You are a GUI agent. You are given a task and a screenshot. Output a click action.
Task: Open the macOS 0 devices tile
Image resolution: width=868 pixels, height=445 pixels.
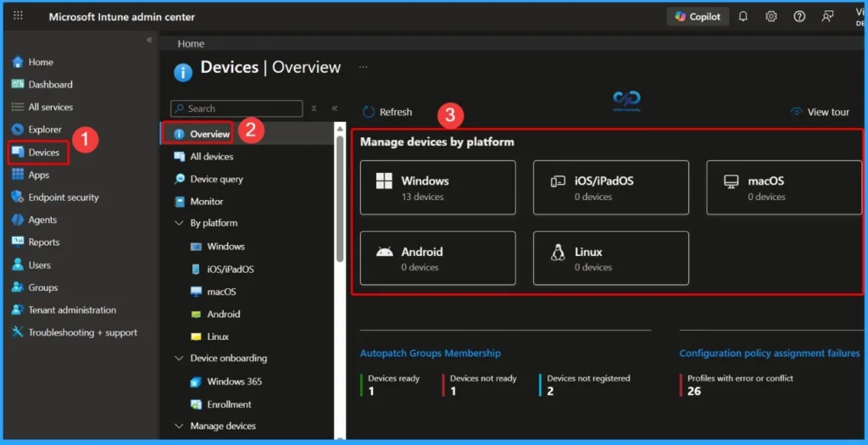point(784,187)
